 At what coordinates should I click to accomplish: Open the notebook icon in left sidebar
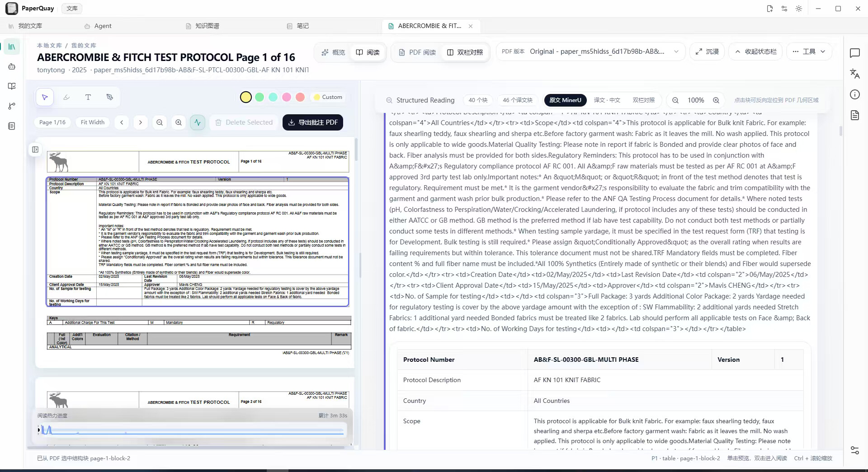click(12, 126)
